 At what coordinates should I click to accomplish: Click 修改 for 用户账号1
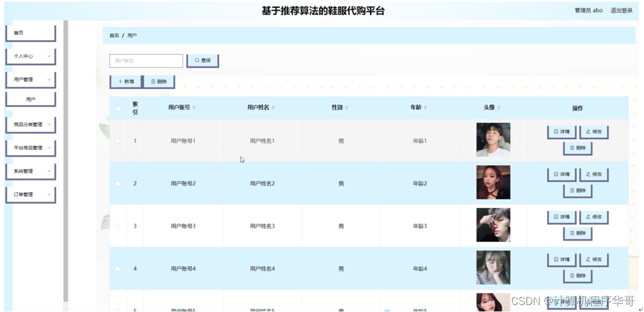(594, 132)
